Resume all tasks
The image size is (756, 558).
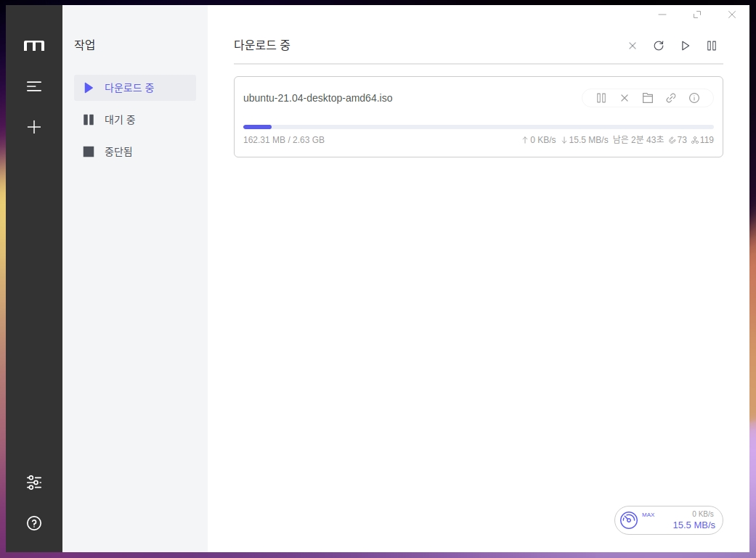[x=685, y=46]
